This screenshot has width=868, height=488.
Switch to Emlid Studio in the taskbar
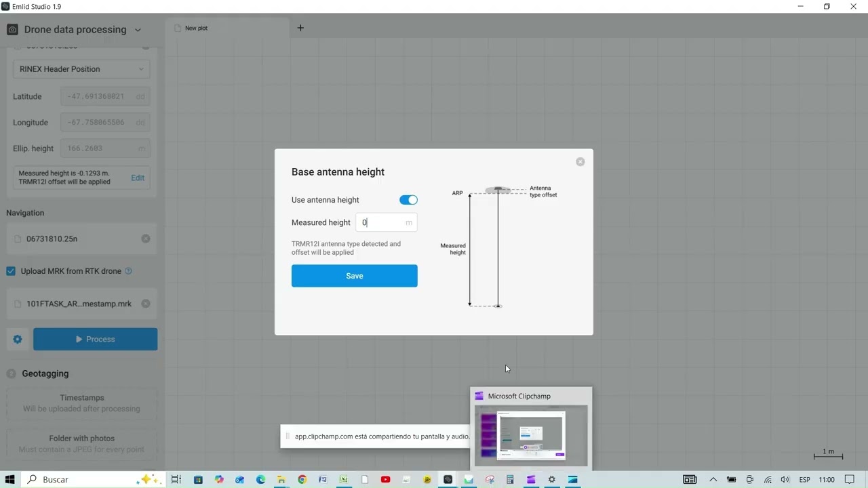pos(448,479)
